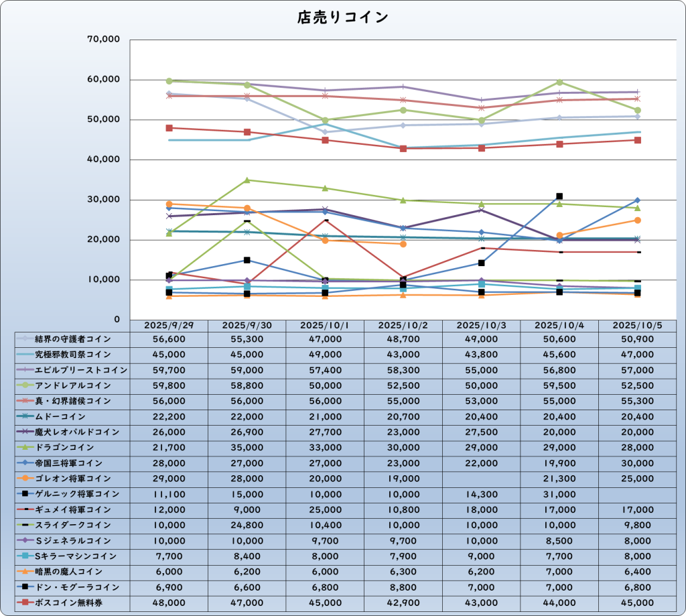
Task: Select the 2025/9/29 date column header
Action: [x=169, y=325]
